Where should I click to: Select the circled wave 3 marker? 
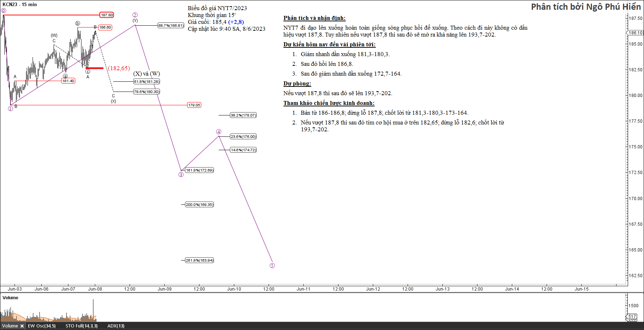click(x=181, y=175)
